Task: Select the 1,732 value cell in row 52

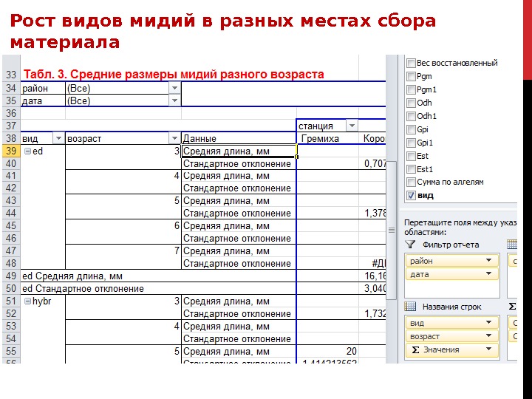Action: pos(372,313)
